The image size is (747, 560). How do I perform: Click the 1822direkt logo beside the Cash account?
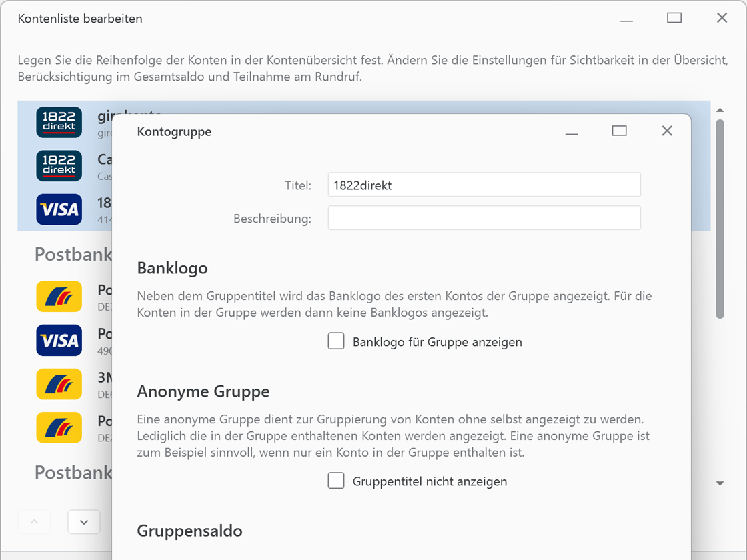coord(59,165)
